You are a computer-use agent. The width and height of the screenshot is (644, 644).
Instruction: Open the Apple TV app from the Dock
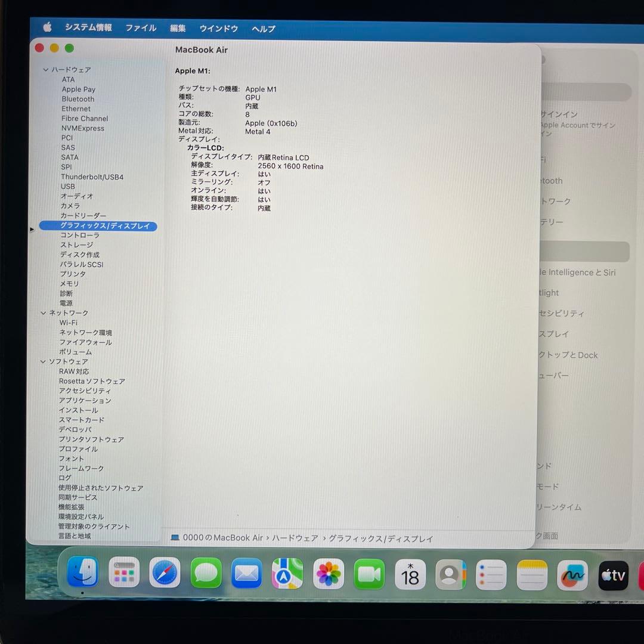coord(612,574)
